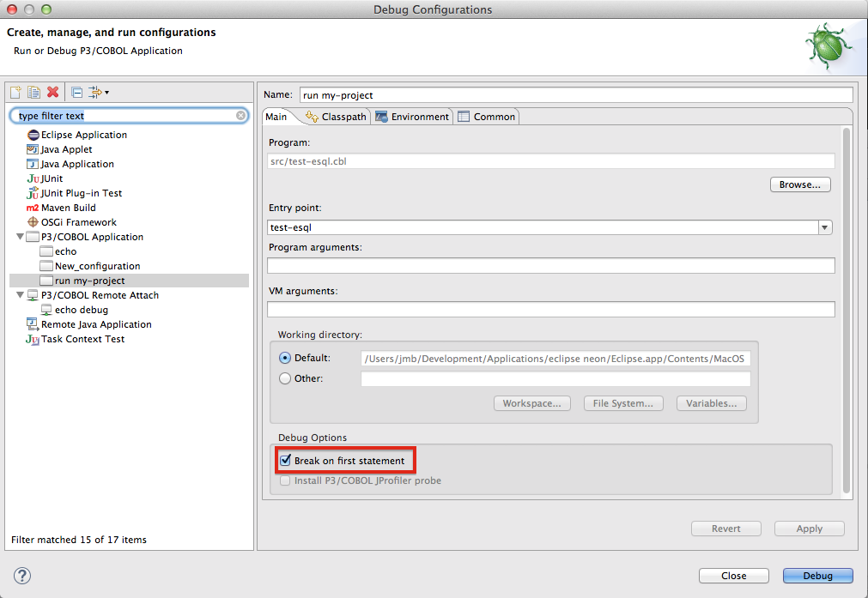Open the Classpath tab
Viewport: 868px width, 598px height.
(336, 117)
